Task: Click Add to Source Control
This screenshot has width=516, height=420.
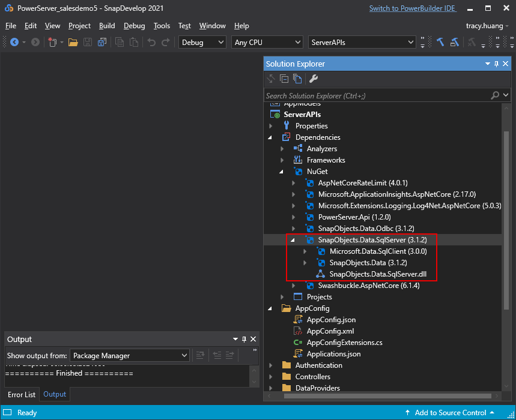Action: point(450,413)
